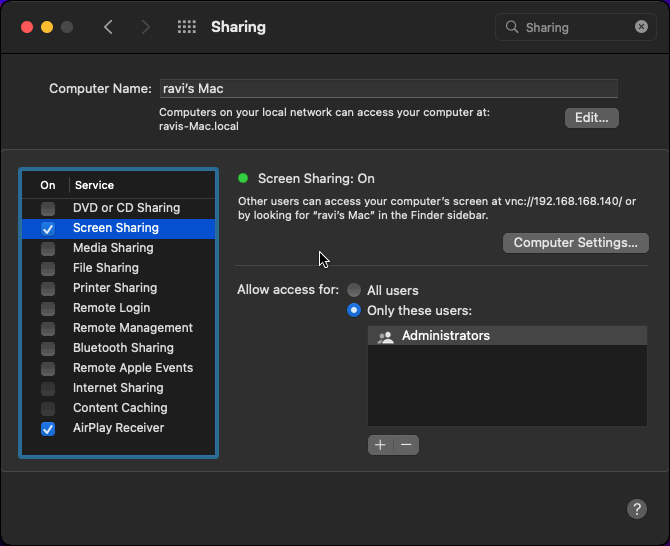Go back using the left chevron
Viewport: 670px width, 546px height.
[108, 28]
